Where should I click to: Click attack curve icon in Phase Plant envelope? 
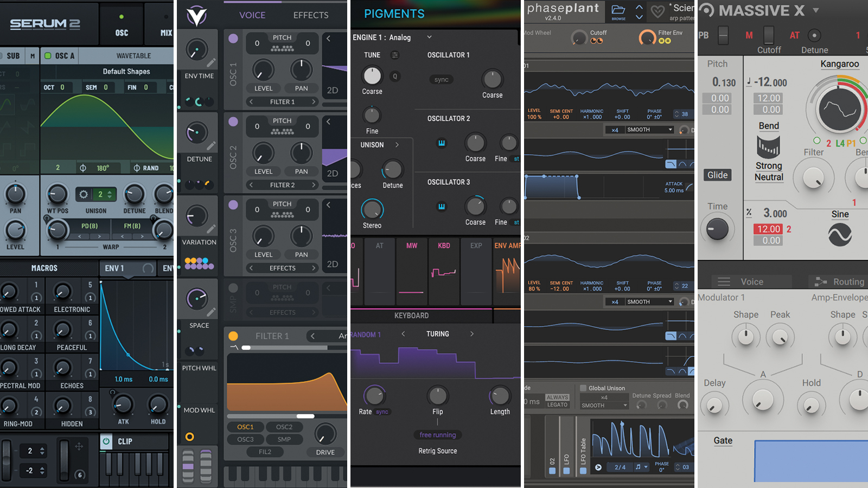(x=690, y=187)
